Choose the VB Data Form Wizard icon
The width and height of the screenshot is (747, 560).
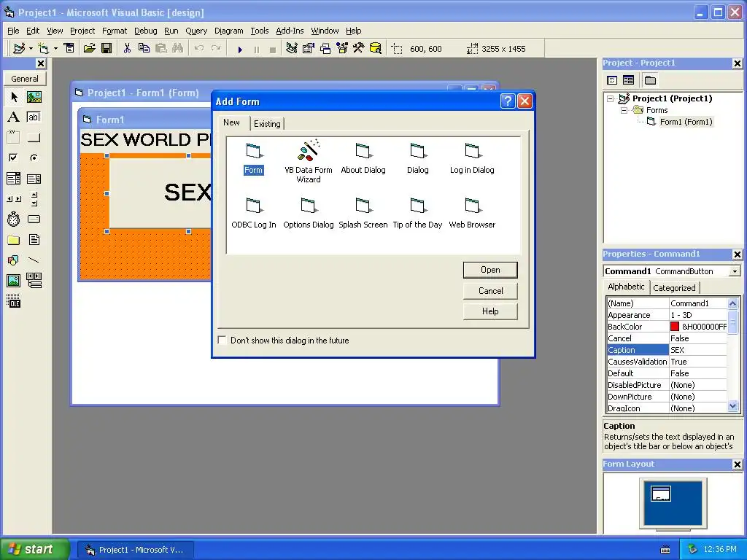point(309,162)
